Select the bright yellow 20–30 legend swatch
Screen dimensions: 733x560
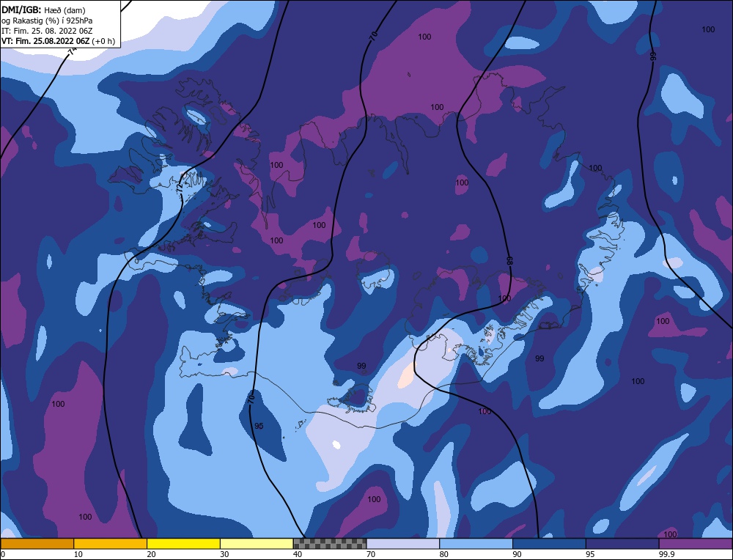point(183,544)
